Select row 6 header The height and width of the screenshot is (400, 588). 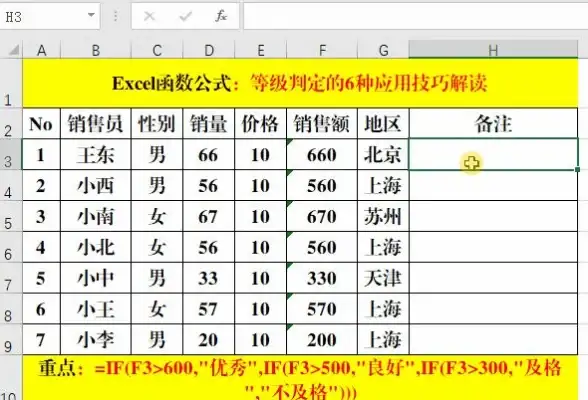[11, 247]
